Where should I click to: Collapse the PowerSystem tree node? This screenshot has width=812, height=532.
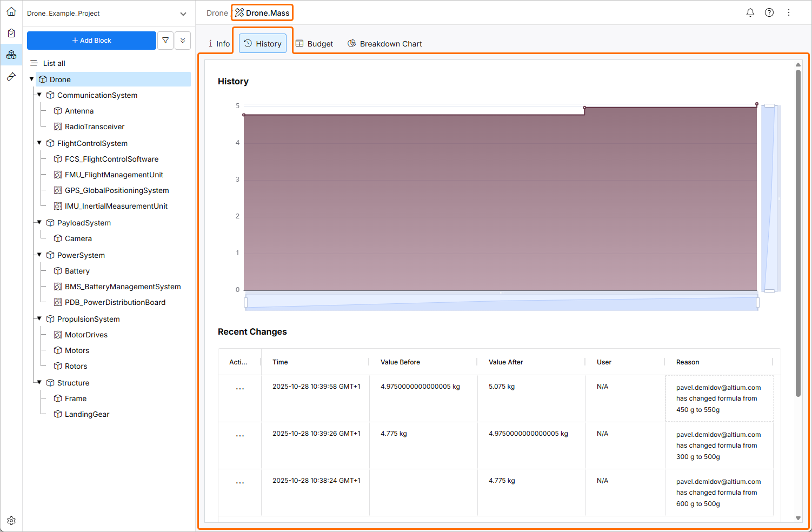click(39, 255)
